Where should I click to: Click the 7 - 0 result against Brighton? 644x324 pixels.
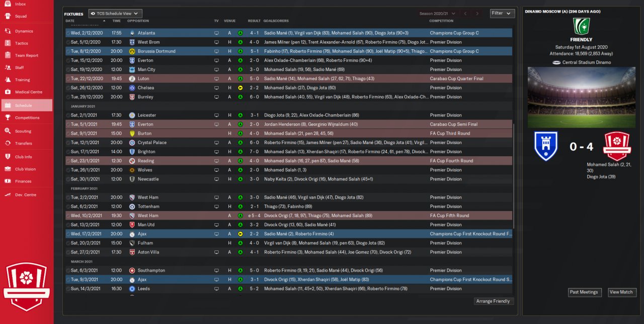click(x=254, y=152)
